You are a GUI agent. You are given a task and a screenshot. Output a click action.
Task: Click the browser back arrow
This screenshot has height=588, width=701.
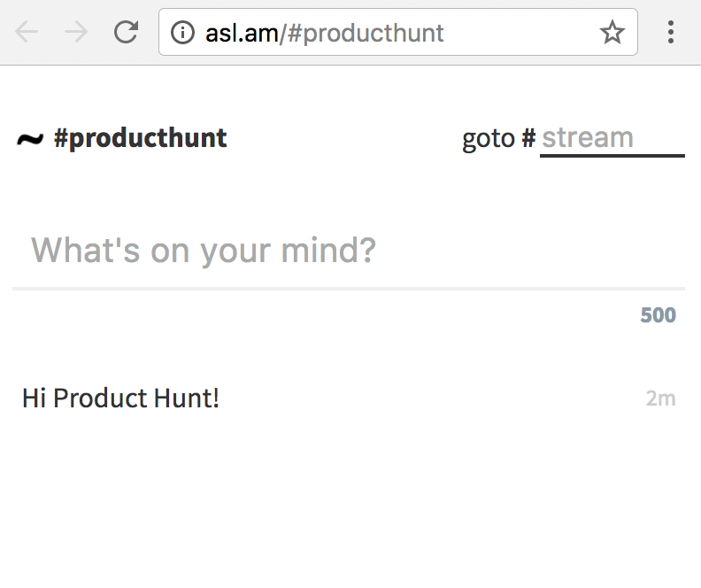27,33
